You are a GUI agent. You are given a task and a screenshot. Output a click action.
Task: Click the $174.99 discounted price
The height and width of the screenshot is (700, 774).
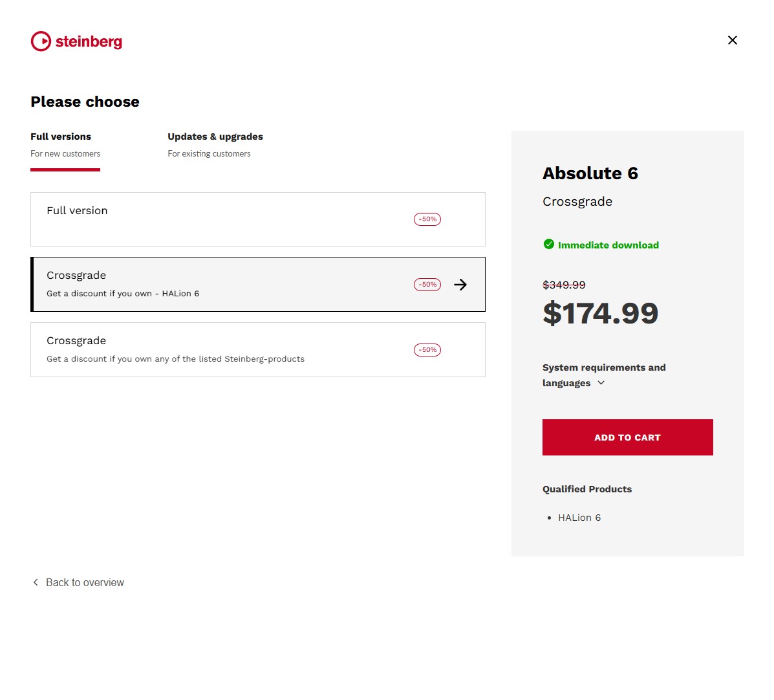(600, 313)
